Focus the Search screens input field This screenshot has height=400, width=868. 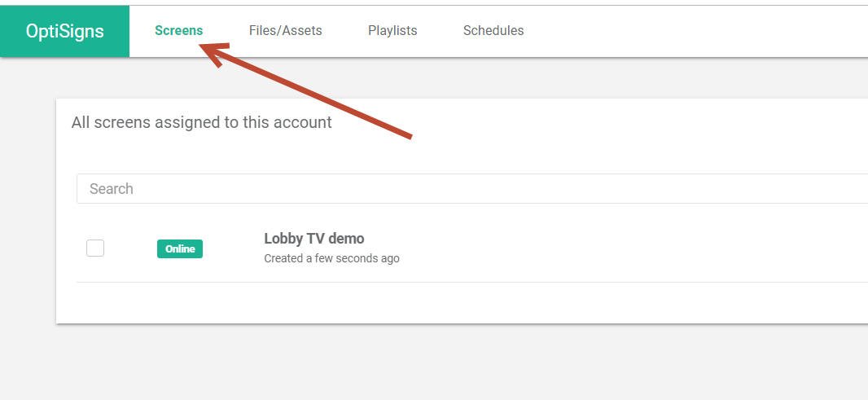pyautogui.click(x=472, y=188)
